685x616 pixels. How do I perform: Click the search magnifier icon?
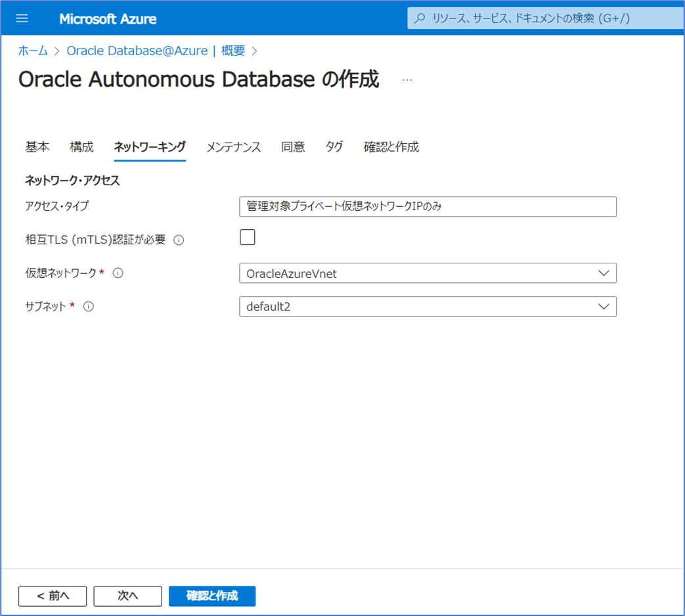click(x=420, y=18)
